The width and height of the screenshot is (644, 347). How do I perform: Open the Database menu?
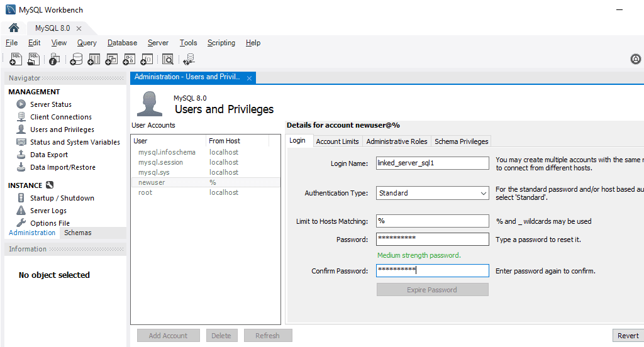pyautogui.click(x=122, y=43)
